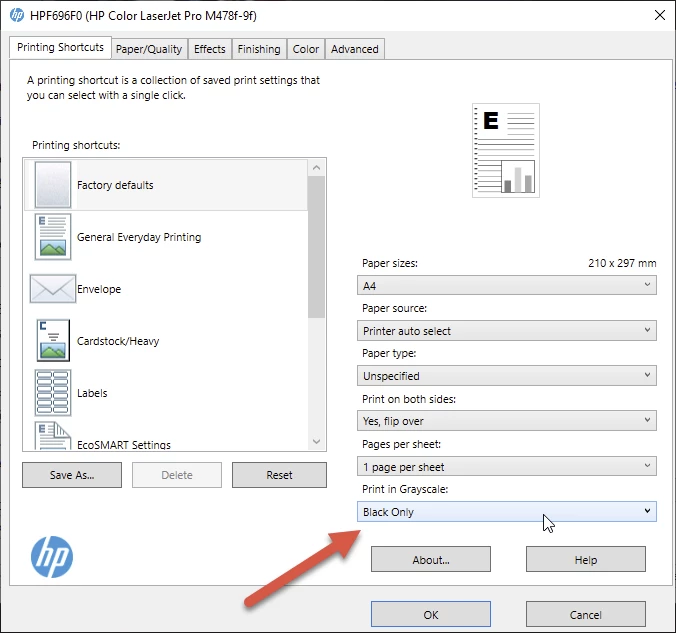Switch to the Effects tab

click(x=210, y=49)
